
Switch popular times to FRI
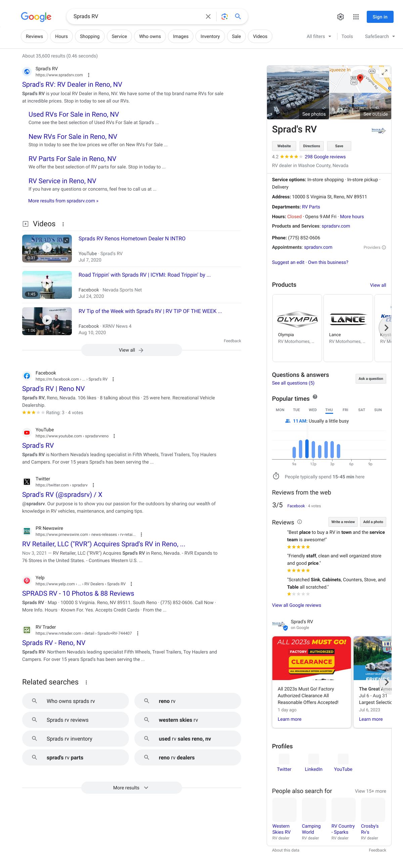tap(345, 410)
